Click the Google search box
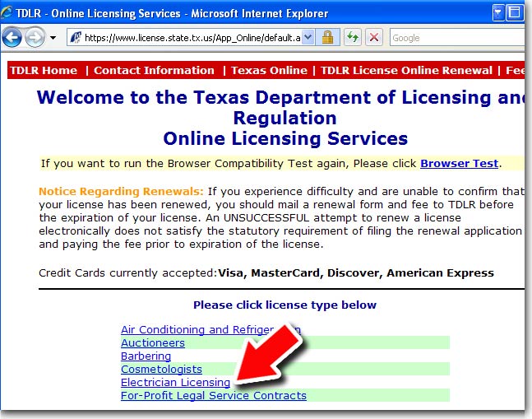The image size is (532, 419). (x=457, y=38)
